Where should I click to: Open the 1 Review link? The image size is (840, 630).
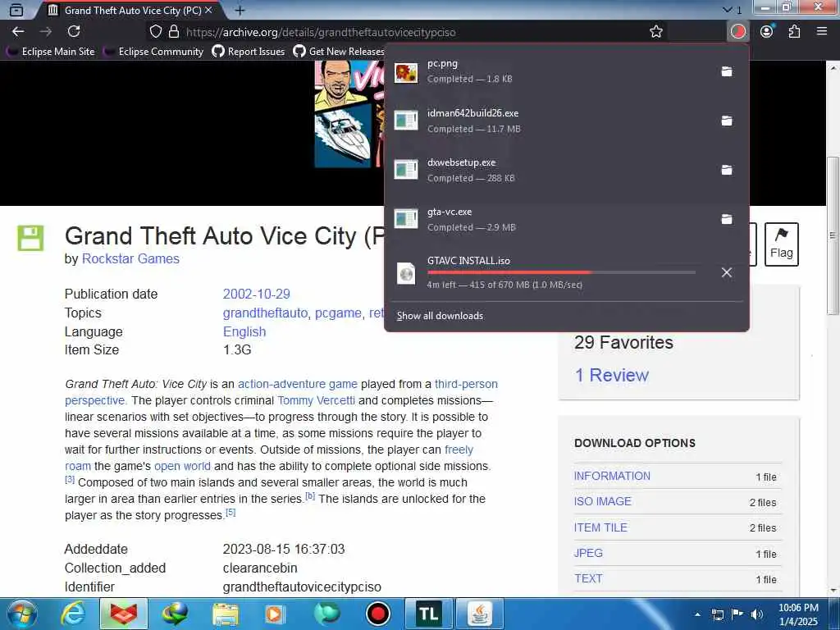point(612,375)
